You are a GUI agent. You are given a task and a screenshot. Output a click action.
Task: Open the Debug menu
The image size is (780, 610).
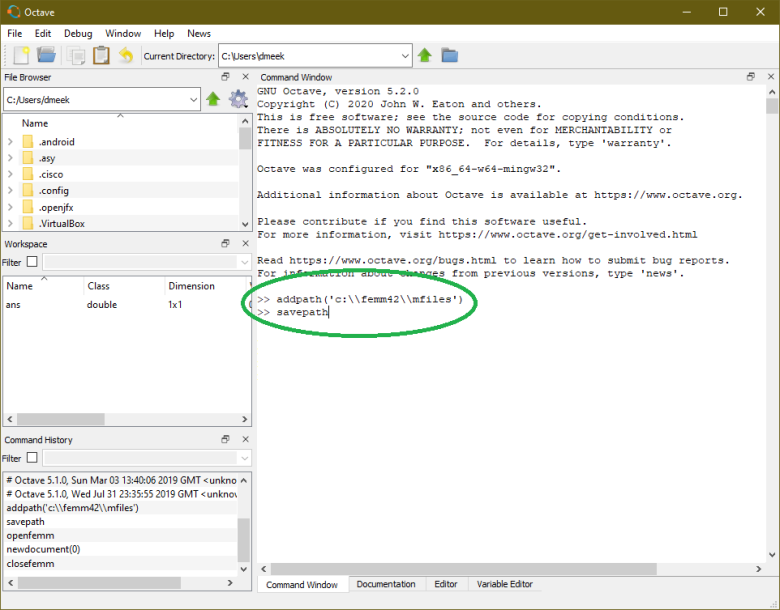point(78,33)
